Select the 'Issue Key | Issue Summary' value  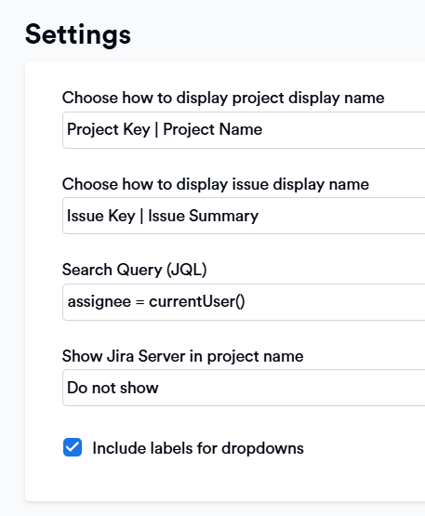pos(163,216)
